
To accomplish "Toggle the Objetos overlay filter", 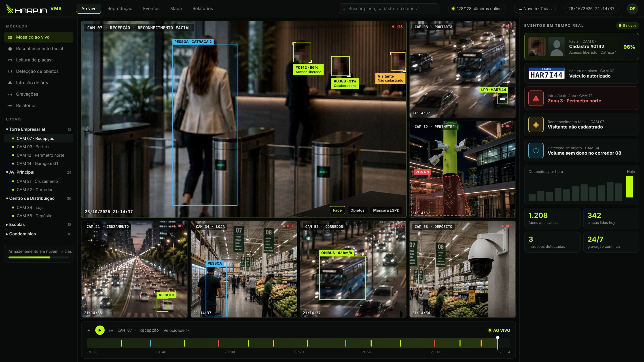I will pyautogui.click(x=357, y=210).
